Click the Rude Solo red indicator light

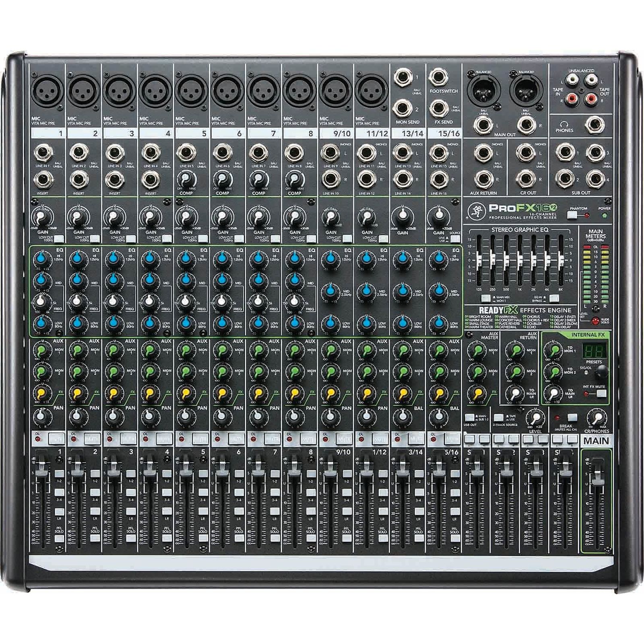click(595, 321)
